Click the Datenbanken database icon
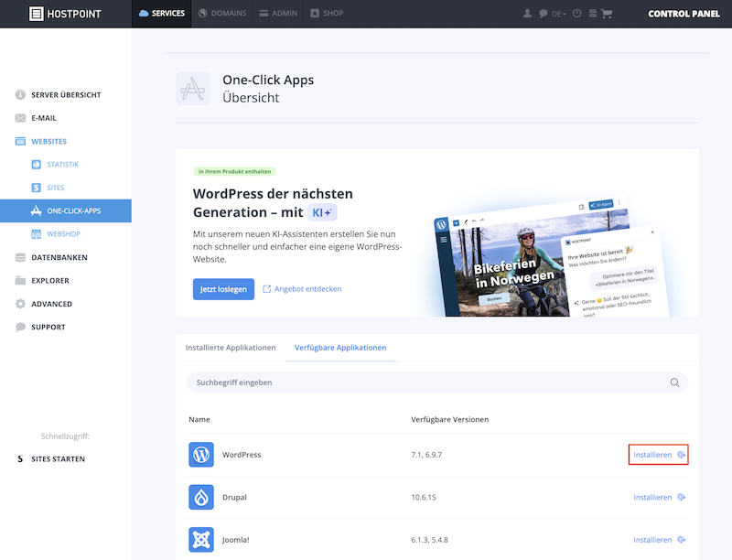Screen dimensions: 732x560 point(20,258)
